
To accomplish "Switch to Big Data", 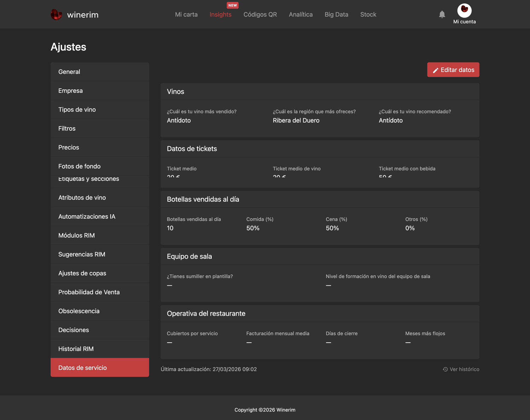I will [x=336, y=14].
